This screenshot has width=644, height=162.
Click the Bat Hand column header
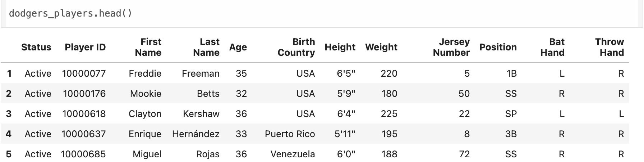[552, 47]
